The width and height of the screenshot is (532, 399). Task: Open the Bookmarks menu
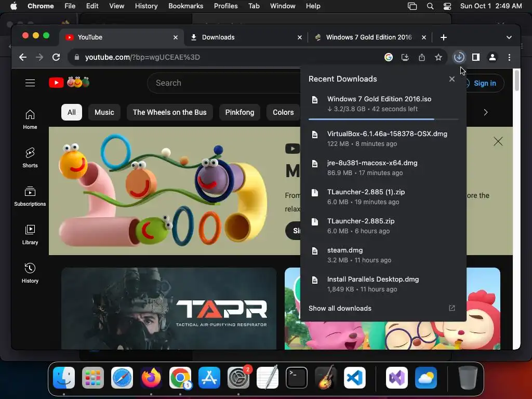185,6
